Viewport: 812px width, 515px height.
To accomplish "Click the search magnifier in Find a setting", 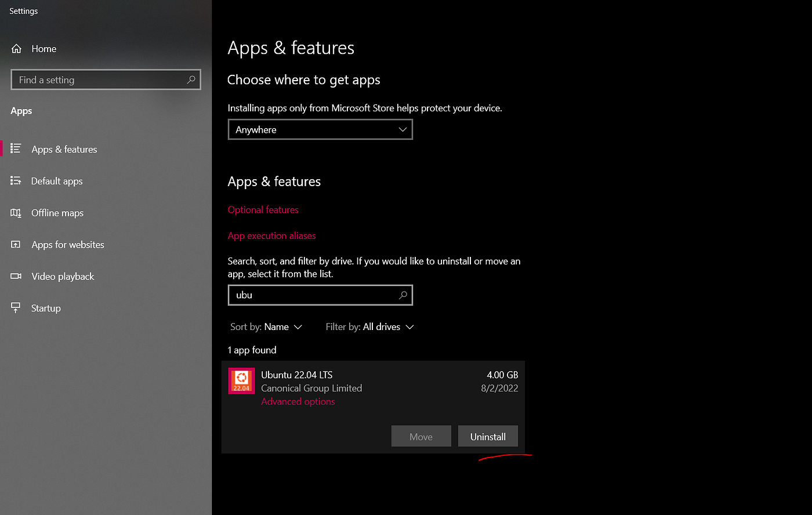I will (x=191, y=79).
